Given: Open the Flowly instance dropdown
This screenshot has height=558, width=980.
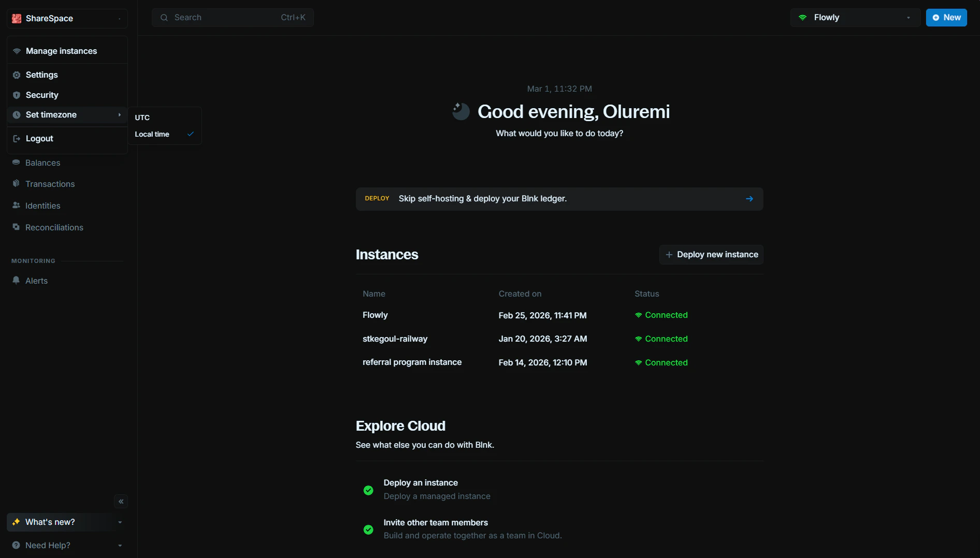Looking at the screenshot, I should point(854,17).
